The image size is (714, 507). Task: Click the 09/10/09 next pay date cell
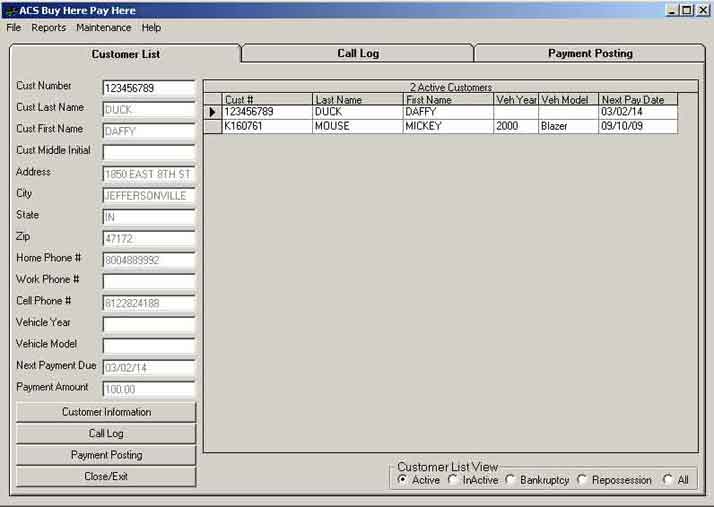pos(638,126)
